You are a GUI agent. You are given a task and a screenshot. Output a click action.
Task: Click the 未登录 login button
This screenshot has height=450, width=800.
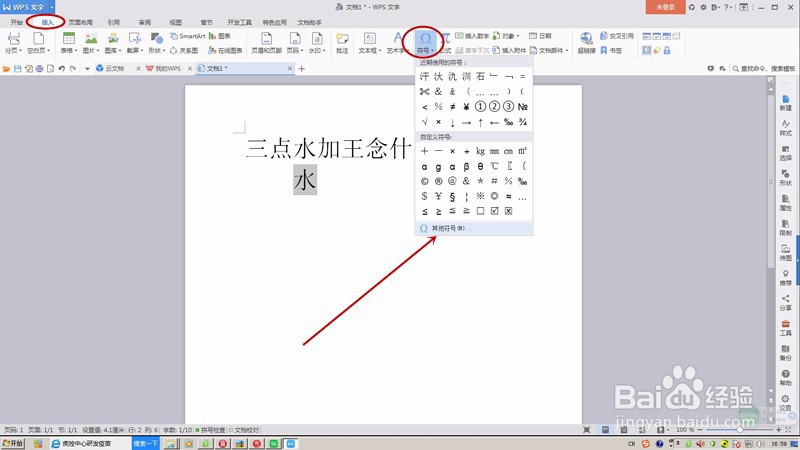tap(665, 7)
